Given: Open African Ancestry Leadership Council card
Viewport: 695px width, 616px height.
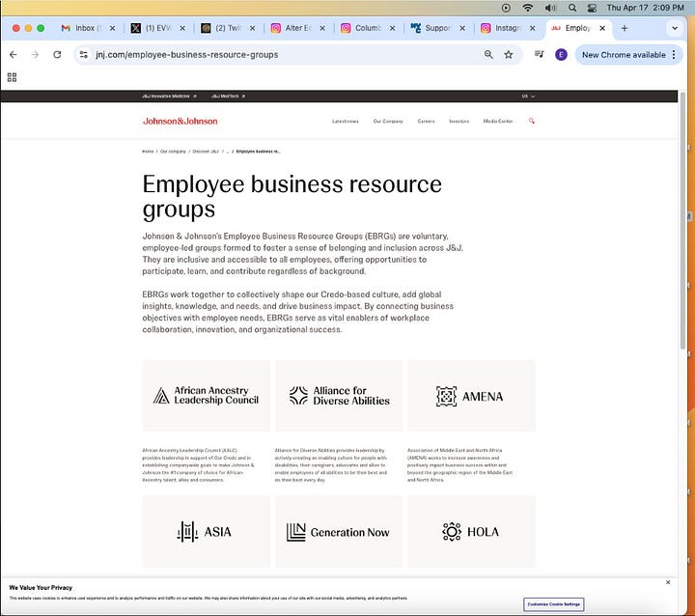Looking at the screenshot, I should point(207,396).
